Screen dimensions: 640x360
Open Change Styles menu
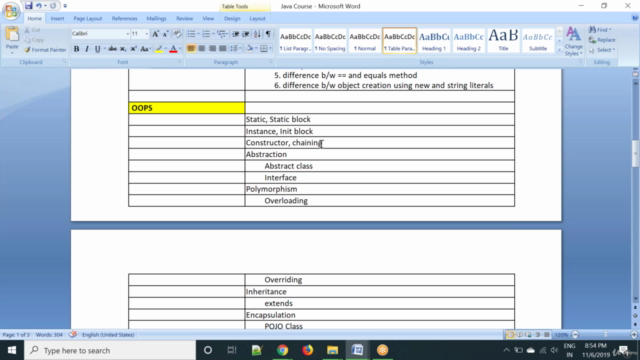tap(573, 41)
